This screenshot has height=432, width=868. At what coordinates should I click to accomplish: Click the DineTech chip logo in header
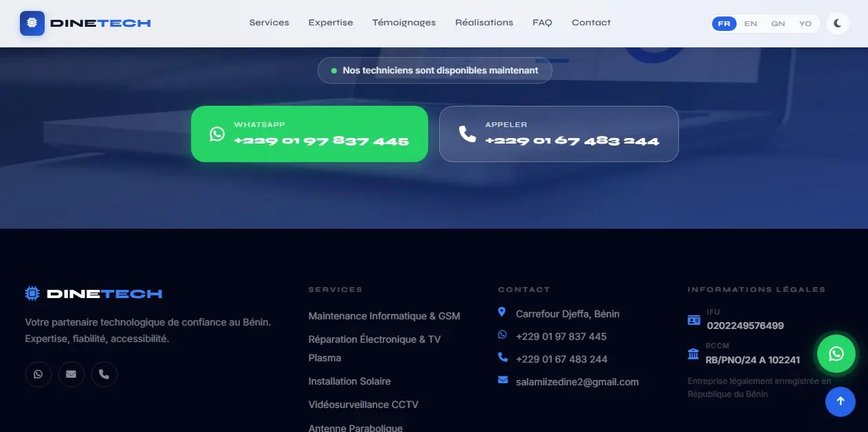click(x=32, y=23)
